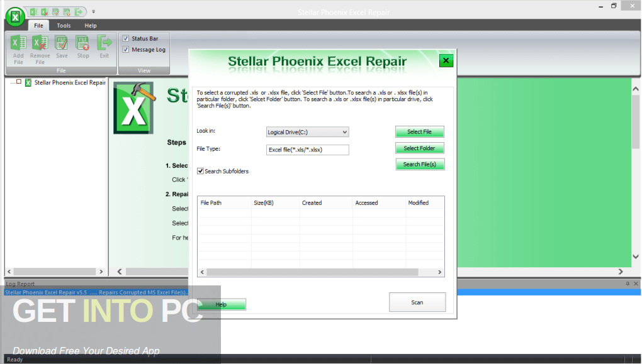
Task: Switch to the File ribbon tab
Action: tap(38, 25)
